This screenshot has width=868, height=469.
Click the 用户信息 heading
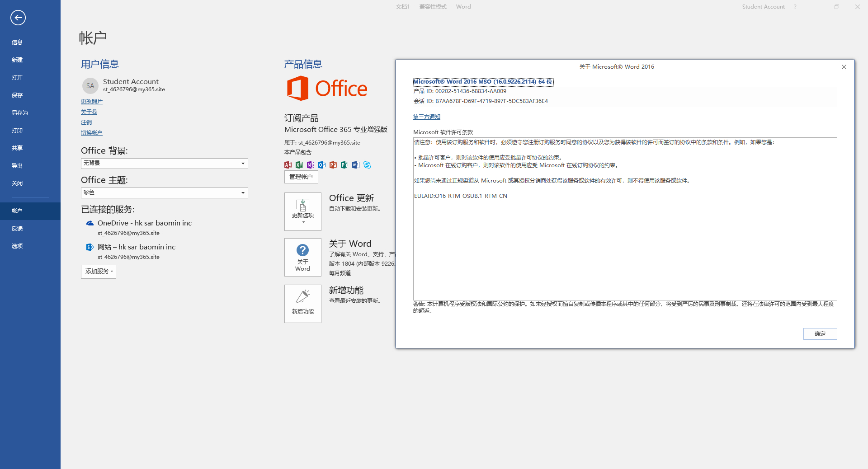coord(100,64)
